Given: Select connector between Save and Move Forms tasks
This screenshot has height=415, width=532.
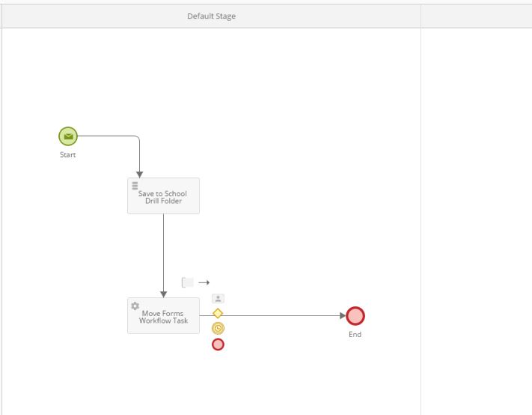Looking at the screenshot, I should [163, 255].
